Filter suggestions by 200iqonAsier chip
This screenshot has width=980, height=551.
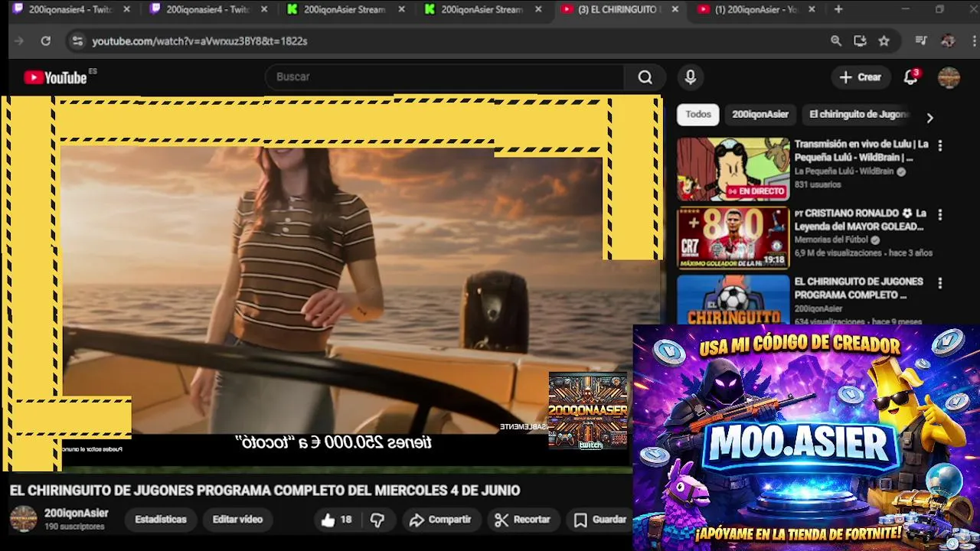(x=760, y=114)
